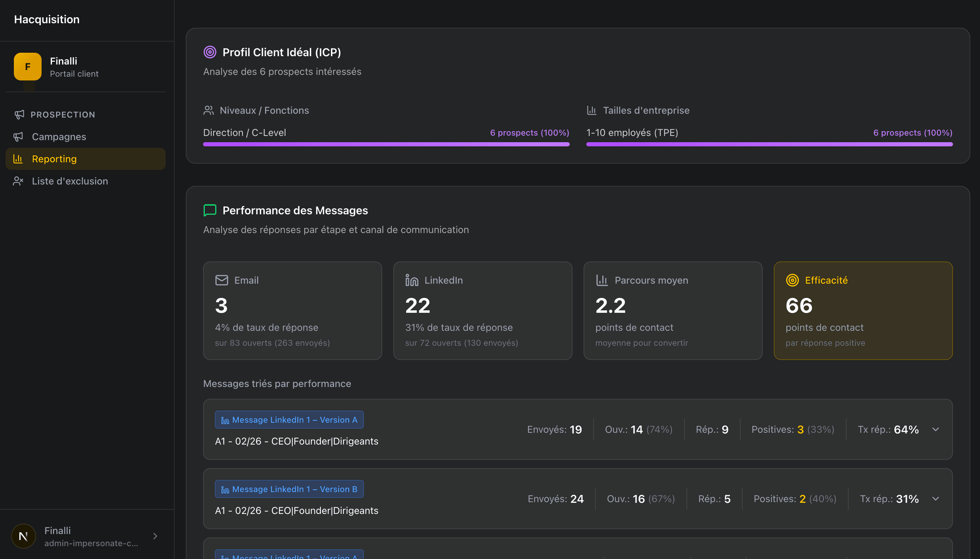Click the Message LinkedIn 1 – Version A badge with 19 sent

coord(289,420)
